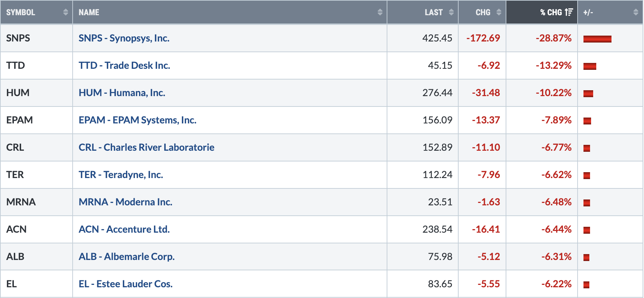Open TER - Teradyne, Inc. link
Screen dimensions: 644x298
[121, 175]
